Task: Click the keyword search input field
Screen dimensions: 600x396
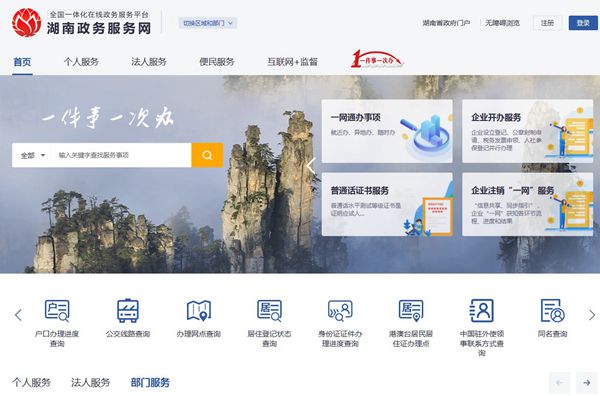Action: (x=122, y=155)
